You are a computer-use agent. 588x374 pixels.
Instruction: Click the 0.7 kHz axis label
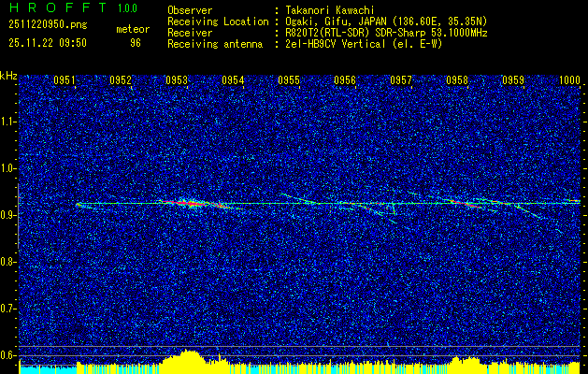point(7,309)
